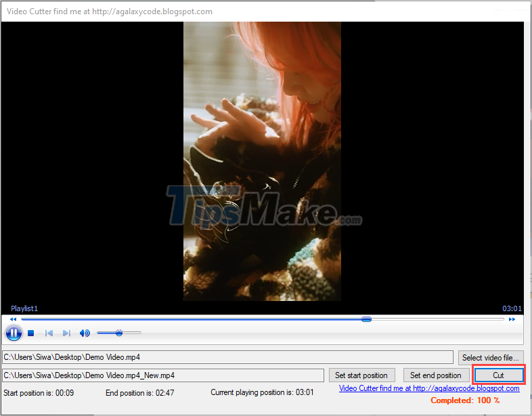Cut the selected video segment
Viewport: 532px width, 416px height.
(x=498, y=375)
